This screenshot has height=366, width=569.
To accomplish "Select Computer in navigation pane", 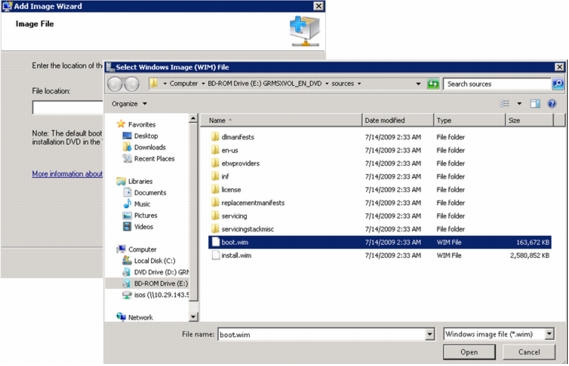I will [x=137, y=249].
